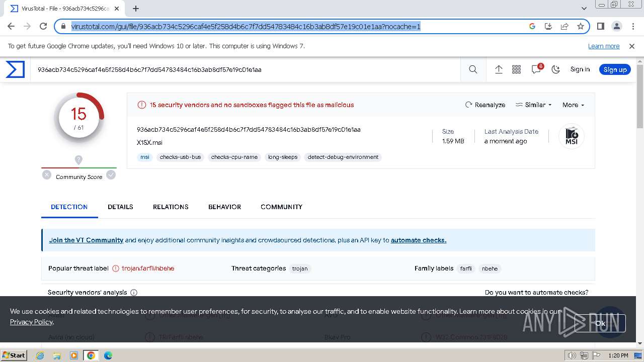644x362 pixels.
Task: Click the share page icon
Action: point(565,27)
